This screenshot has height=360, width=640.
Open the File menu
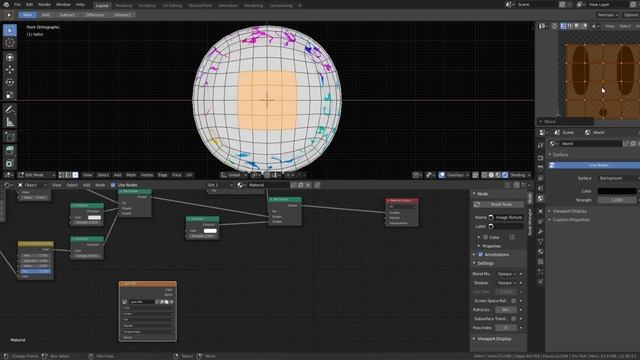(17, 5)
